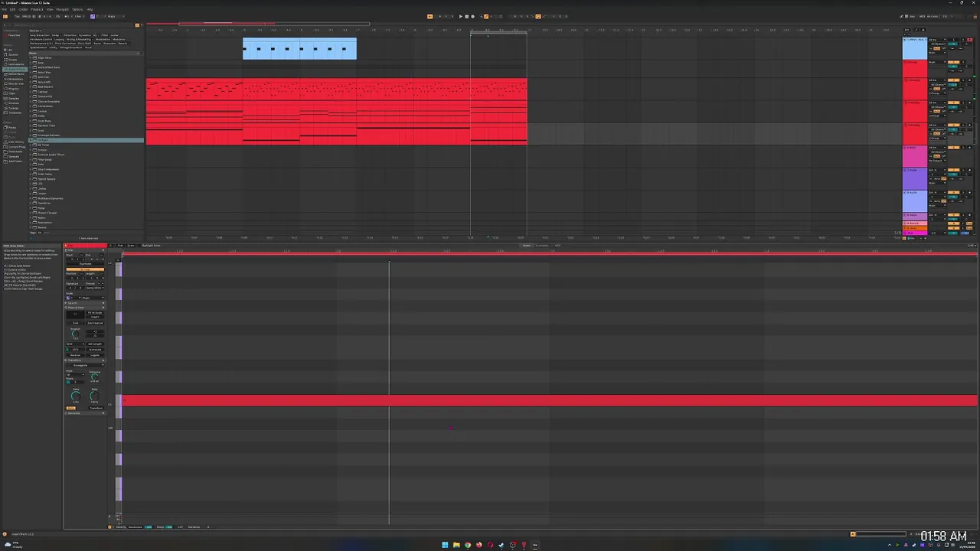Image resolution: width=980 pixels, height=551 pixels.
Task: Open the File menu
Action: click(x=4, y=9)
